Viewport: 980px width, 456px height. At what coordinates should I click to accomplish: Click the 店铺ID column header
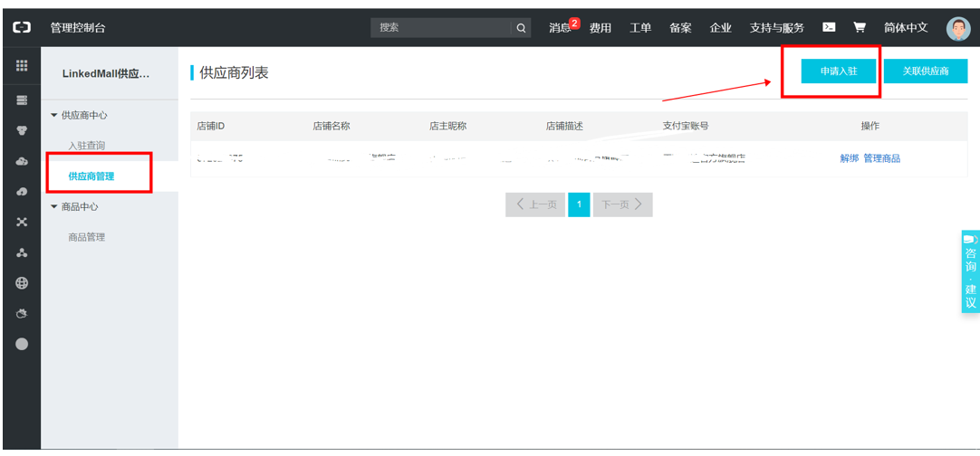click(211, 126)
